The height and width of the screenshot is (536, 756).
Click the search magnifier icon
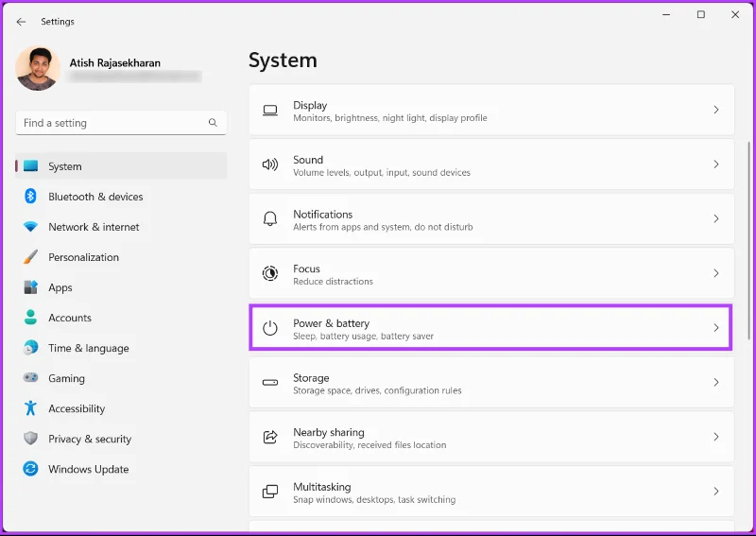tap(213, 123)
